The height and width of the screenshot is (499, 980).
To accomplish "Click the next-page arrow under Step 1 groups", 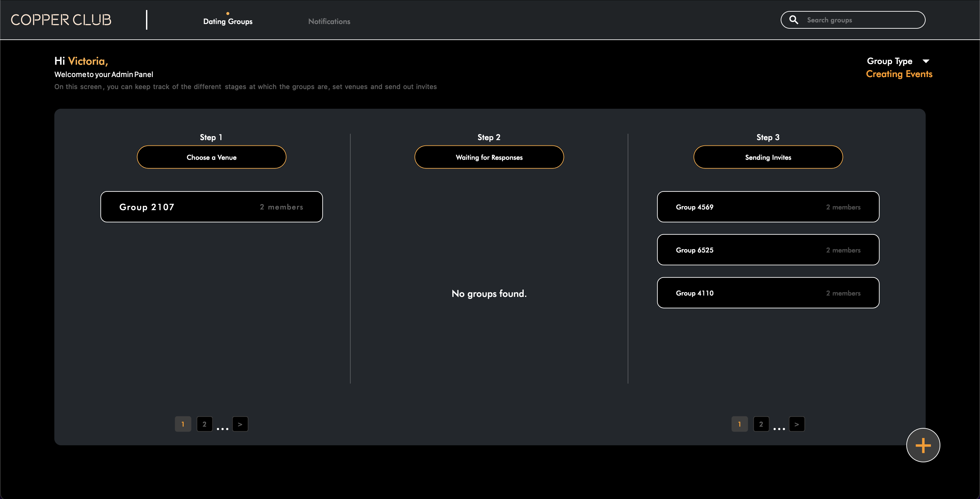I will [x=240, y=424].
